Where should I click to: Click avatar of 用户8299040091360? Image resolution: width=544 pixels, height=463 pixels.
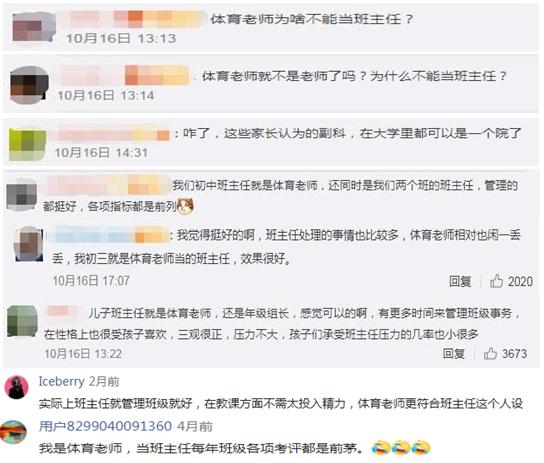(14, 432)
